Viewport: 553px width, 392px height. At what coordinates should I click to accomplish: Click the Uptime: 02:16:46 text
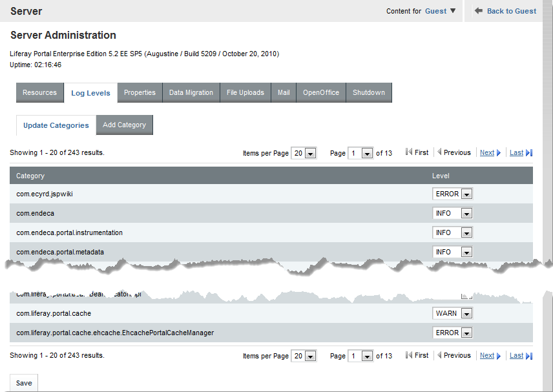pyautogui.click(x=36, y=65)
